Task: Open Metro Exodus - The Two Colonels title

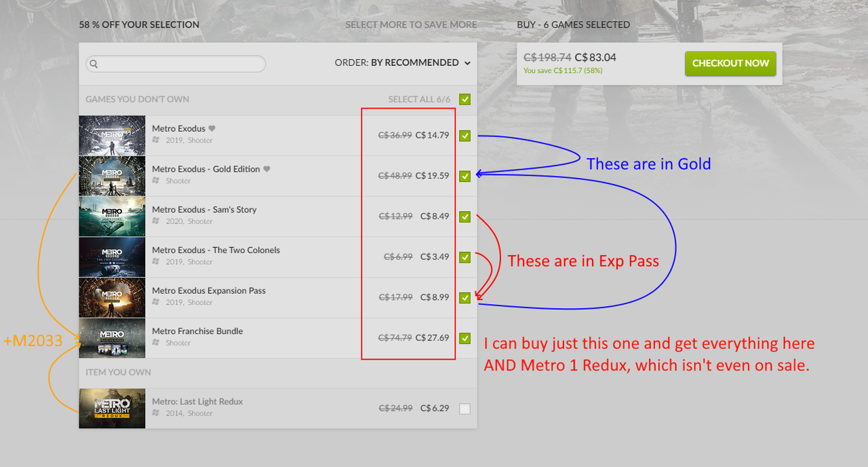Action: [216, 250]
